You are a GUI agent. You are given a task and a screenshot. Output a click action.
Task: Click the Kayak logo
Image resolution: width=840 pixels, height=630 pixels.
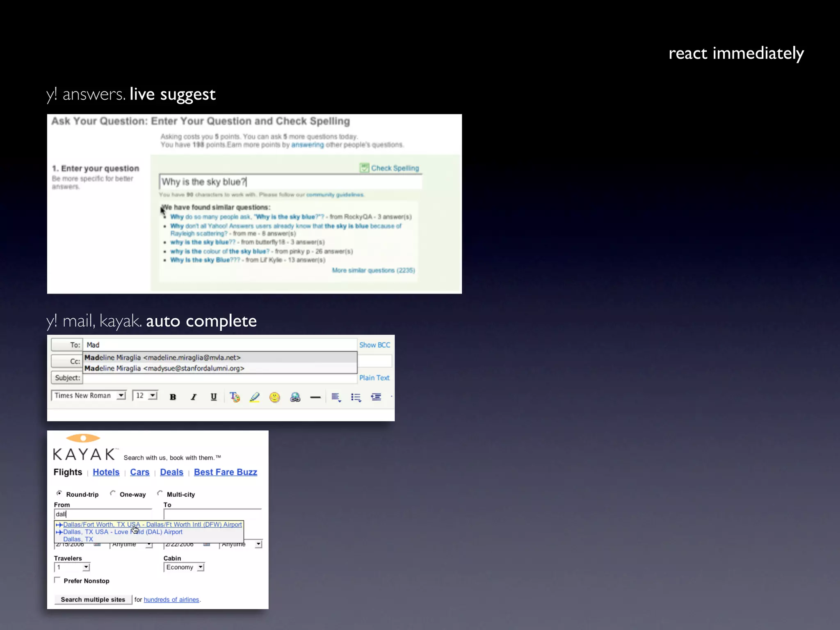coord(85,448)
